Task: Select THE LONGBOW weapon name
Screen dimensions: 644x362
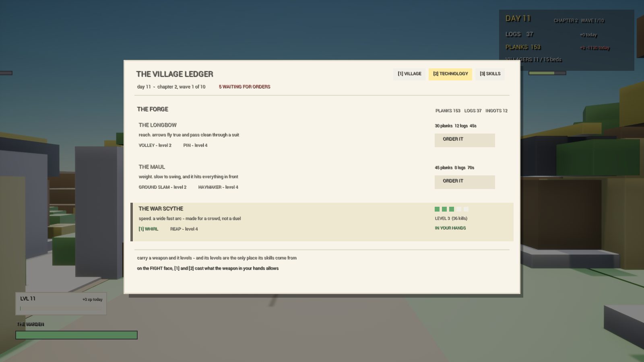Action: (157, 125)
